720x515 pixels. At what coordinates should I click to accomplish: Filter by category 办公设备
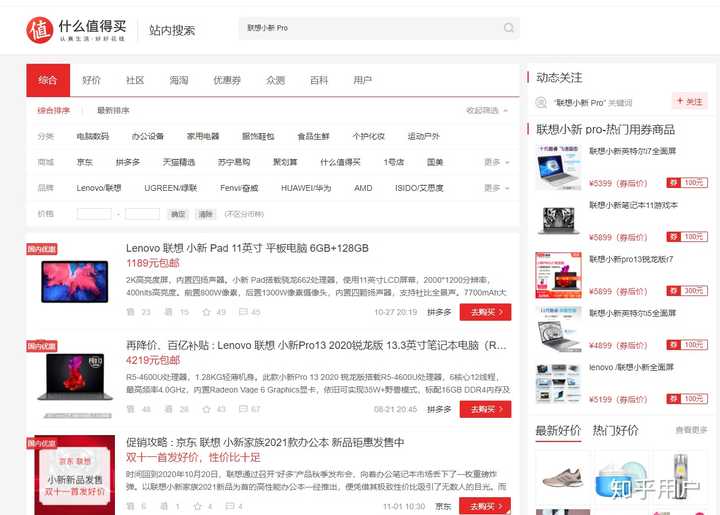click(x=147, y=136)
